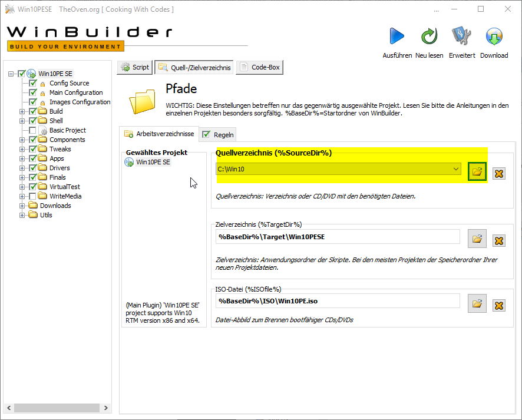
Task: Browse for the Zielverzeichnis folder
Action: click(x=477, y=239)
